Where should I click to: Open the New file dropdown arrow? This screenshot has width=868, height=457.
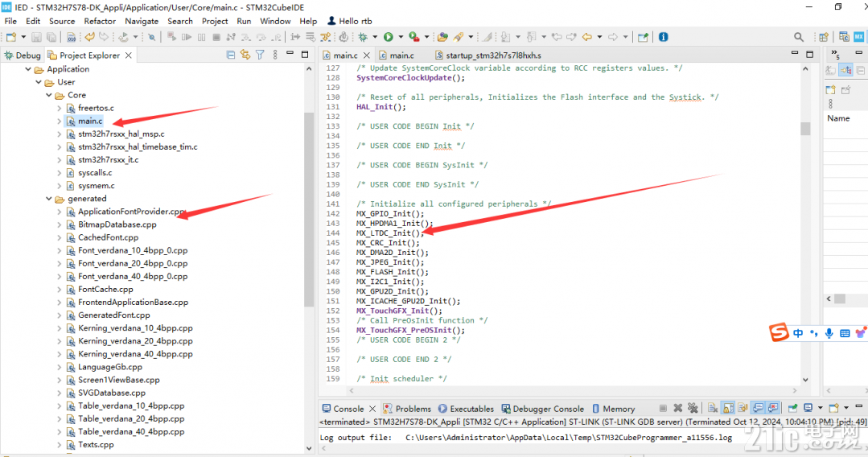coord(23,37)
